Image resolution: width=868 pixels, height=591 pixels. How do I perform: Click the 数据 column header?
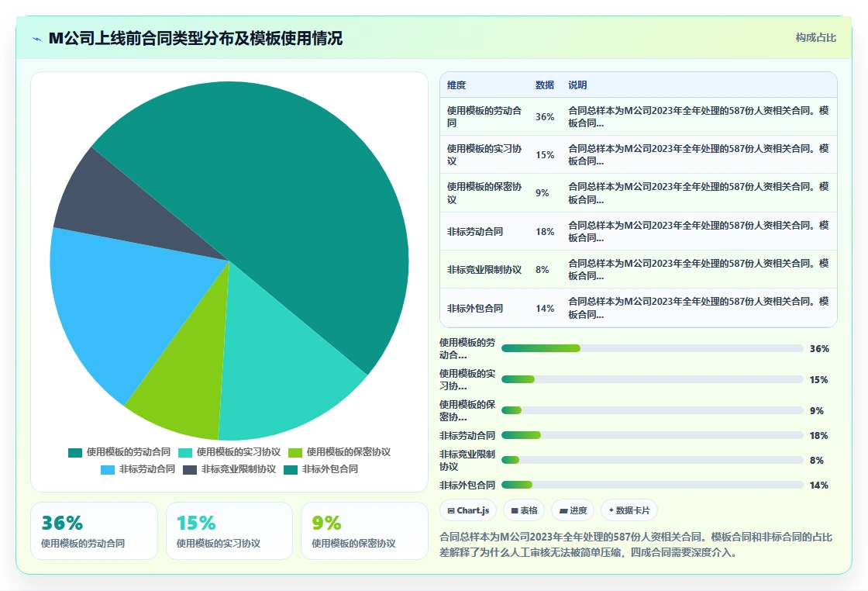coord(544,85)
